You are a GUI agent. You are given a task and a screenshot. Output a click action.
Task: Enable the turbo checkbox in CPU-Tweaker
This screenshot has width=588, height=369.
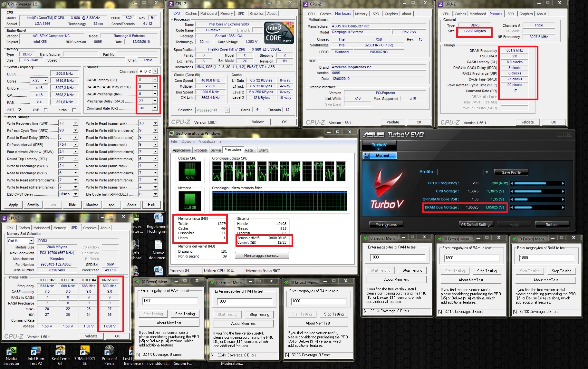pyautogui.click(x=74, y=110)
